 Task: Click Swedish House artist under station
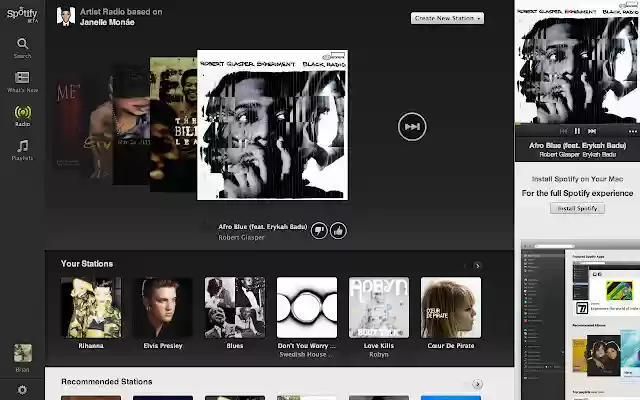pyautogui.click(x=306, y=354)
